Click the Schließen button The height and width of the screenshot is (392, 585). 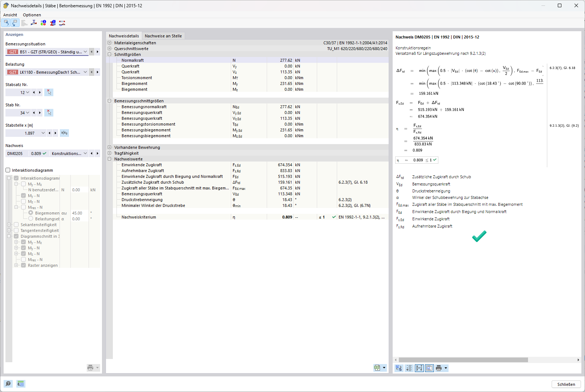pos(566,384)
